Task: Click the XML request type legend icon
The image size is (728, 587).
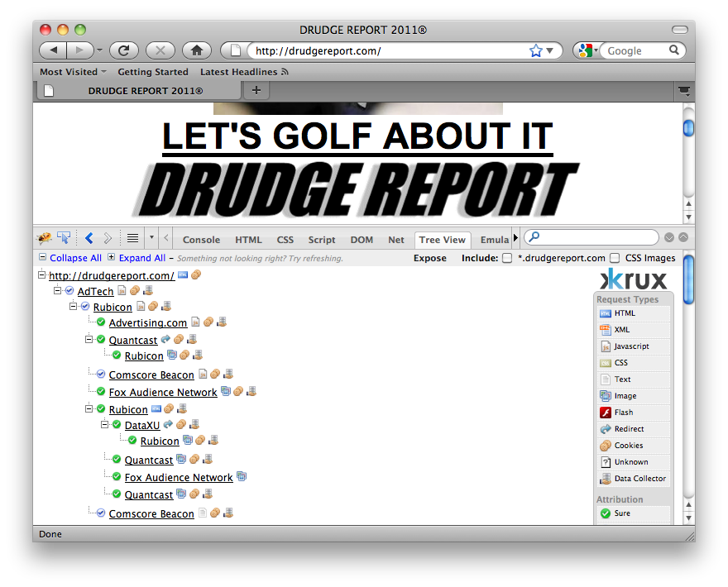Action: [x=606, y=330]
